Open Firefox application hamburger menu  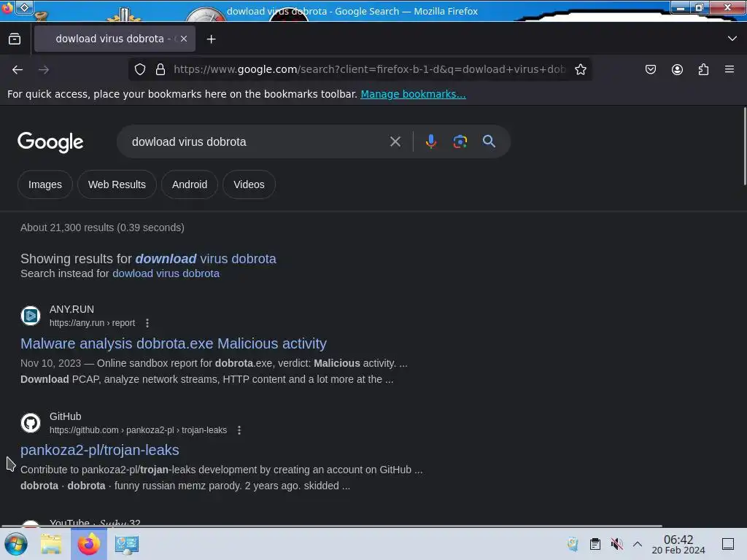pyautogui.click(x=729, y=69)
